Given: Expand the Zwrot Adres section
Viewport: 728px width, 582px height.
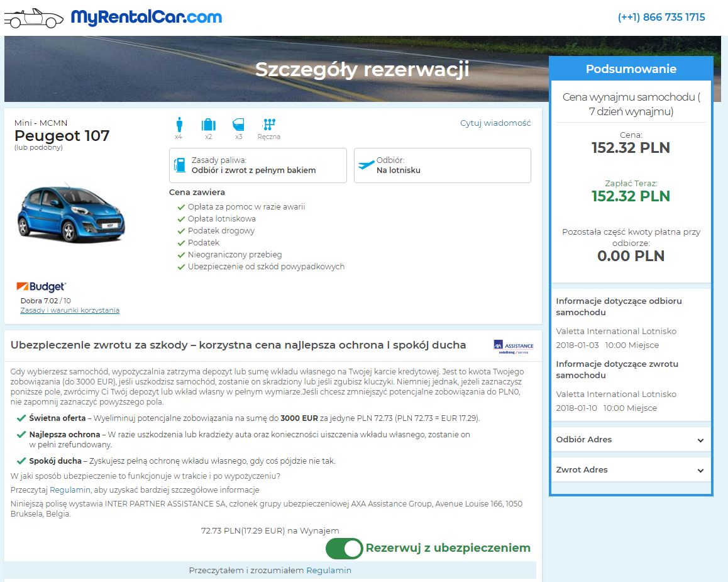Looking at the screenshot, I should click(631, 469).
